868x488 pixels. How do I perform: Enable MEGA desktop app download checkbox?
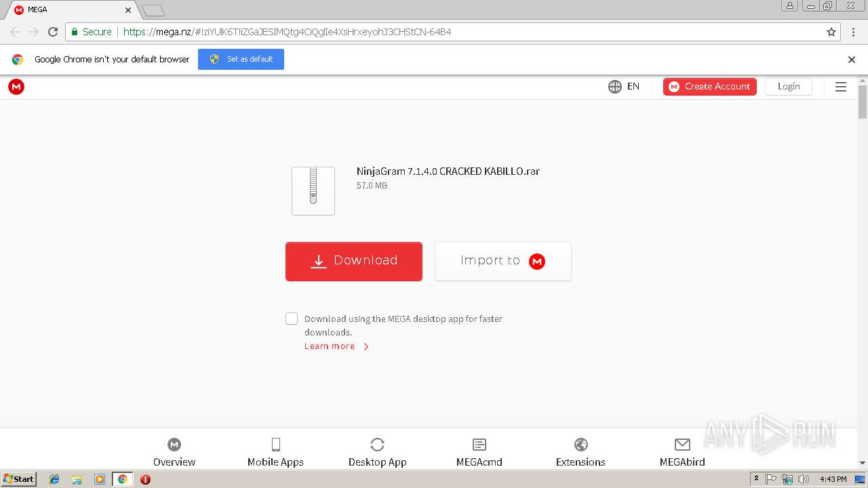pos(292,319)
